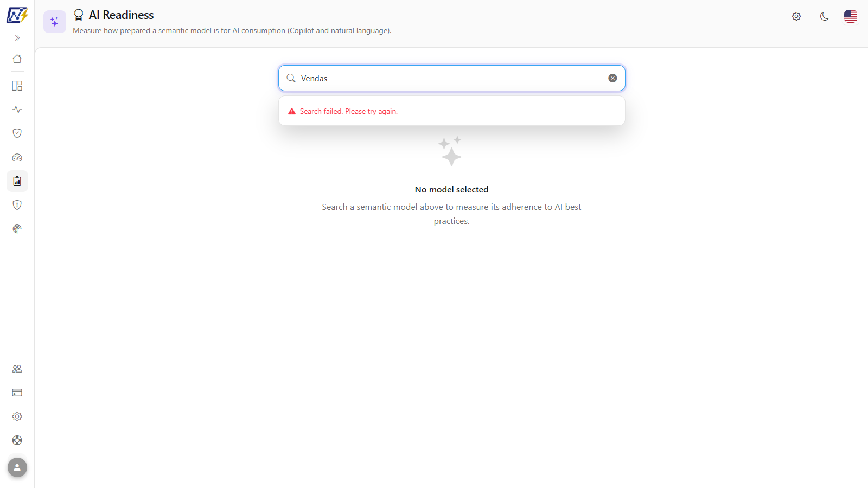This screenshot has width=868, height=488.
Task: Open the dashboard layout icon
Action: (x=17, y=86)
